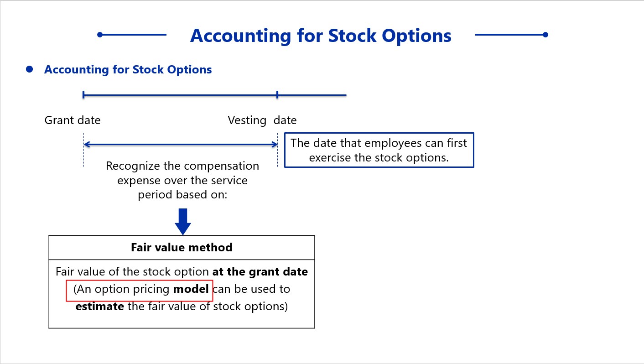Screen dimensions: 644x364
Task: Select the Fair value method header cell
Action: [x=182, y=248]
